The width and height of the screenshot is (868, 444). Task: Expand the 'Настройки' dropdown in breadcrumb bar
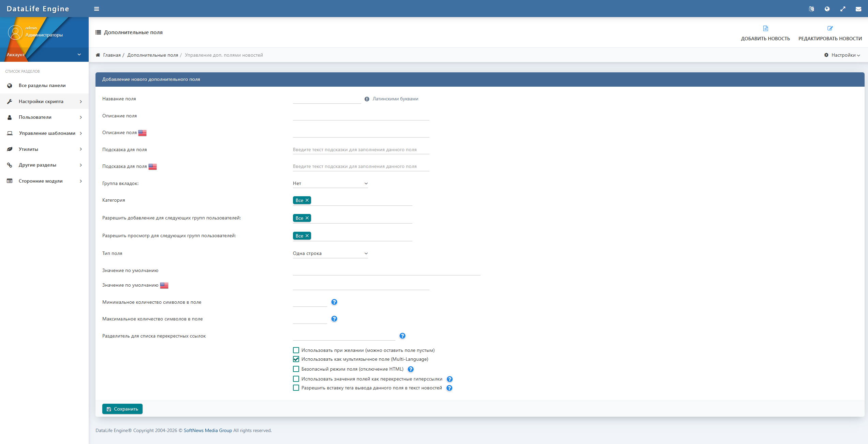[842, 55]
